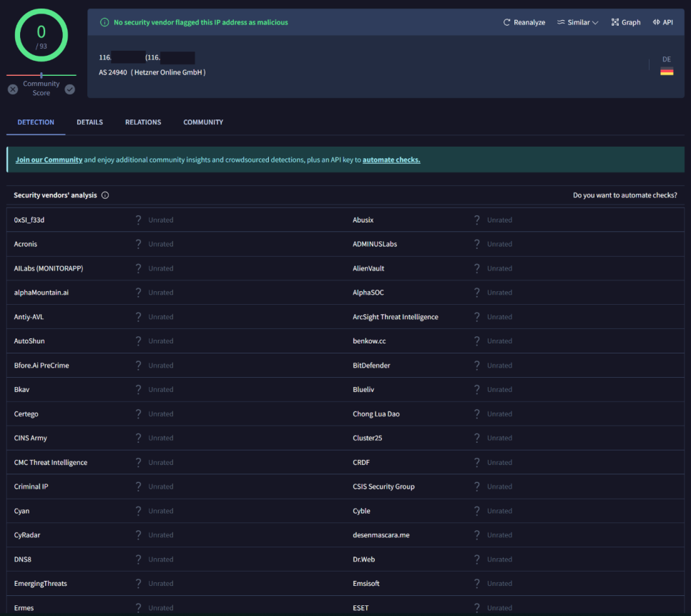Click Unrated status in the Cyble row
This screenshot has height=616, width=691.
(500, 511)
